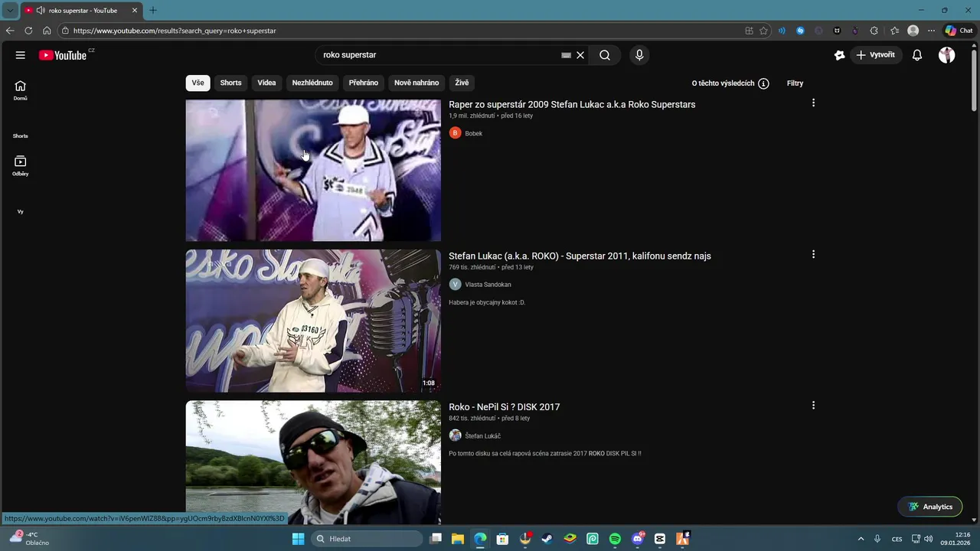Screen dimensions: 980x551
Task: Open browser settings three-dots menu
Action: pyautogui.click(x=931, y=31)
